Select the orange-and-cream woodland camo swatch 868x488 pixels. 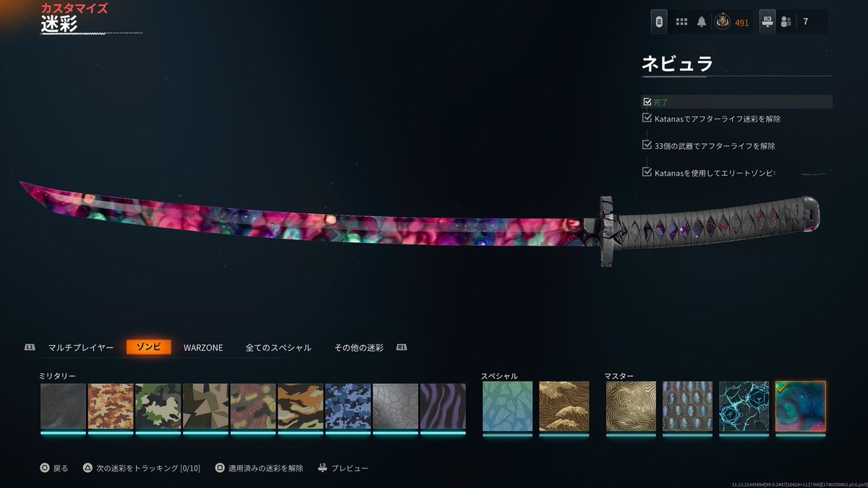(111, 406)
